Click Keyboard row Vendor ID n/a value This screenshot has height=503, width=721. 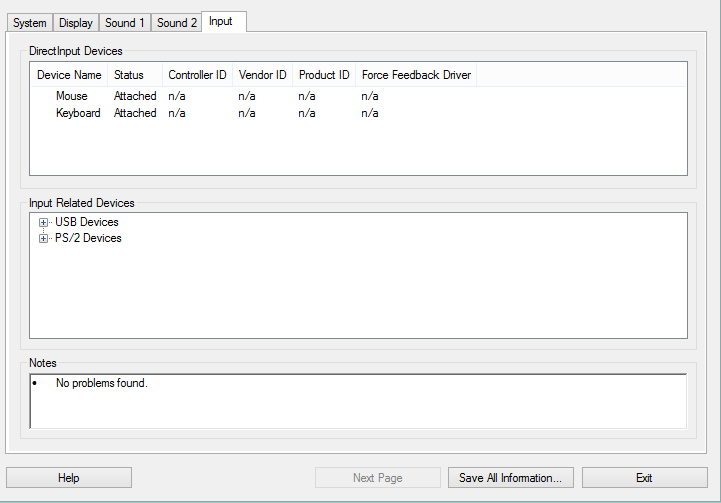(247, 113)
